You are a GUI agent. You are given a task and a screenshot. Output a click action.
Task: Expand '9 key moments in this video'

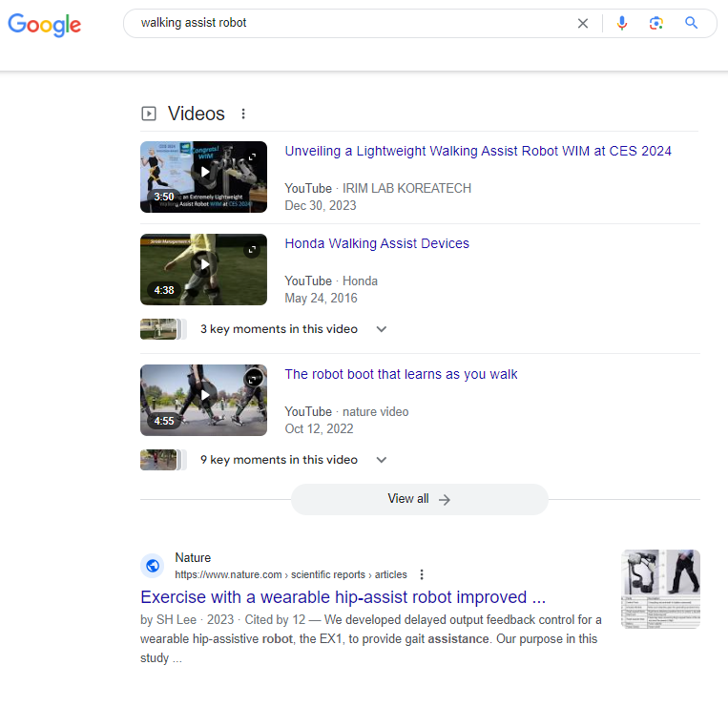coord(294,460)
